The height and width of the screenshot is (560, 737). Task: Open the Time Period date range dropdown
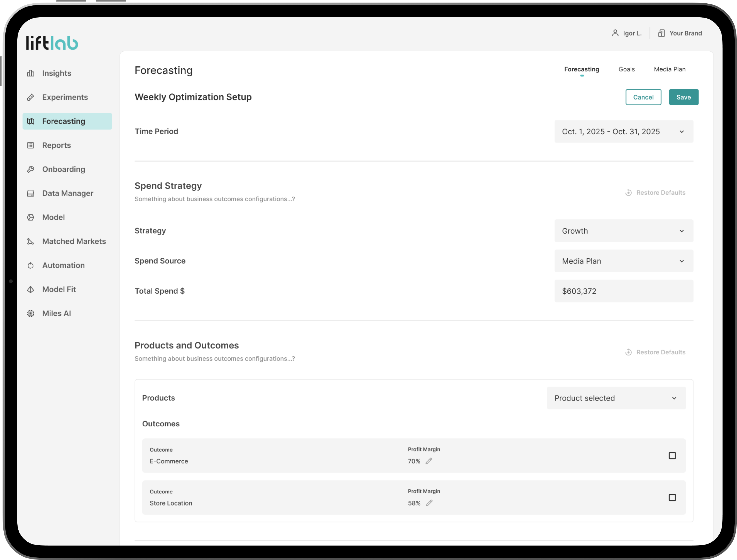pos(624,131)
